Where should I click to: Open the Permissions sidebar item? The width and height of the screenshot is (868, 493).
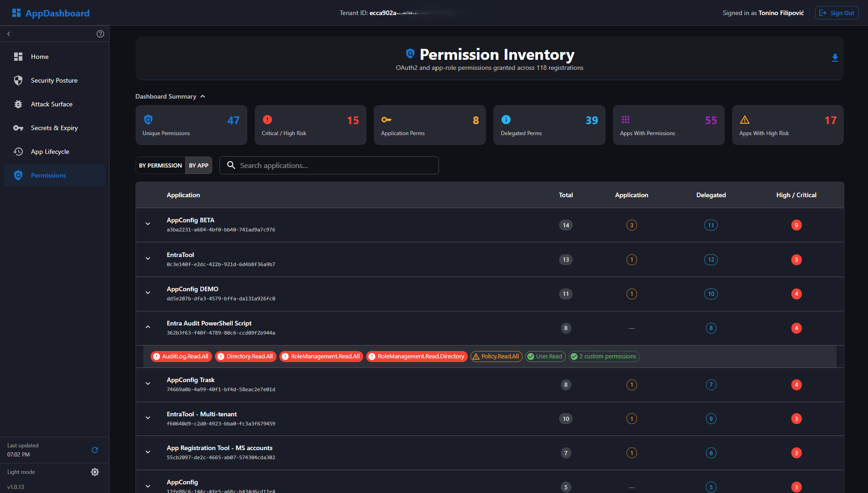pyautogui.click(x=48, y=175)
